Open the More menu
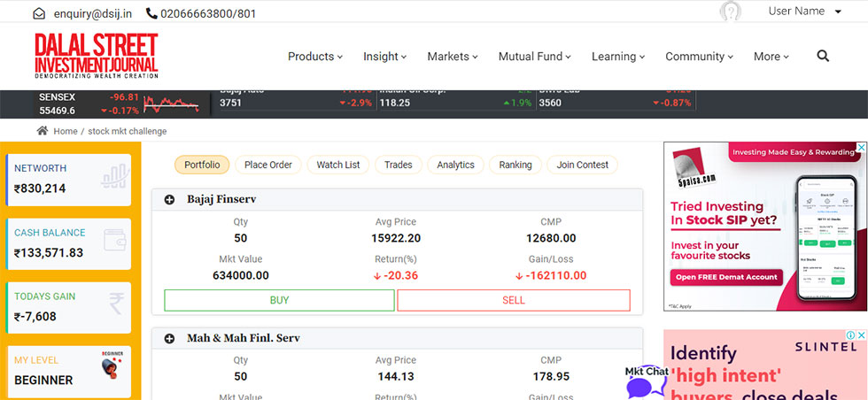Screen dimensions: 868x400 pyautogui.click(x=771, y=57)
